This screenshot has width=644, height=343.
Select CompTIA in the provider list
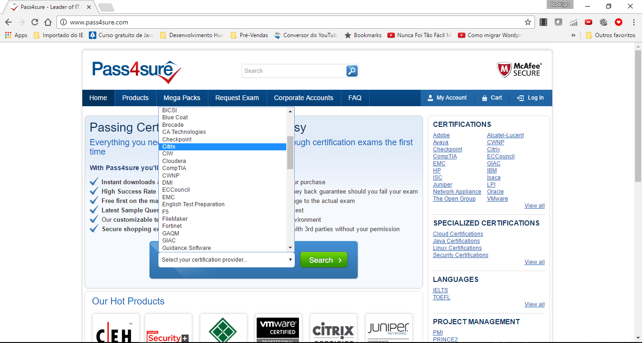(x=222, y=168)
